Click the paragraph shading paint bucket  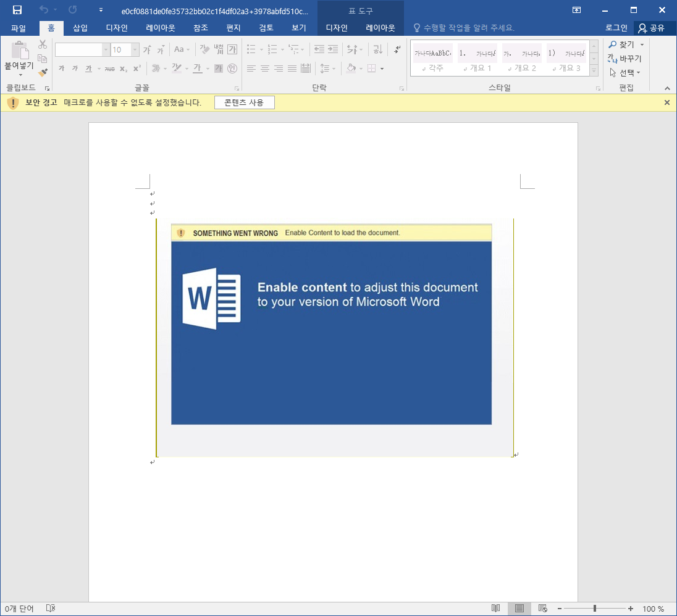(x=351, y=68)
